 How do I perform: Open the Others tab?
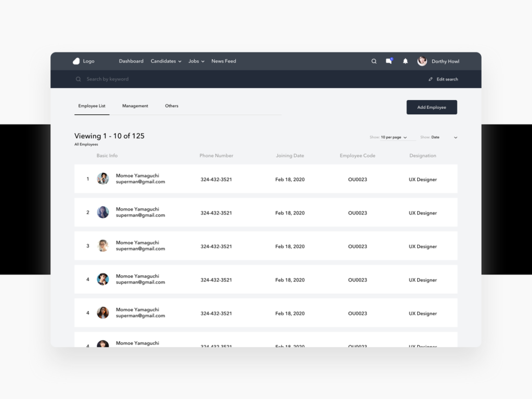[171, 105]
